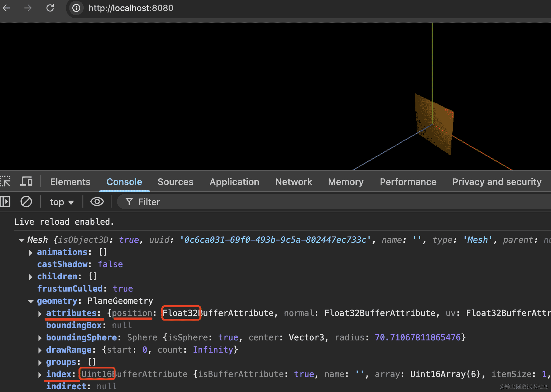
Task: Collapse the logged Mesh object
Action: pos(21,240)
